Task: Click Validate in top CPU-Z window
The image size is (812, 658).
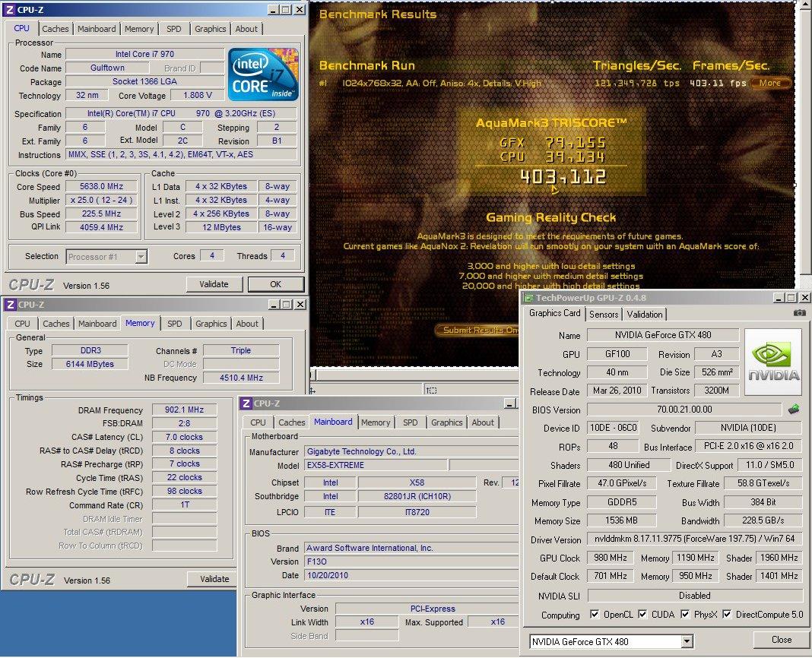Action: click(214, 284)
